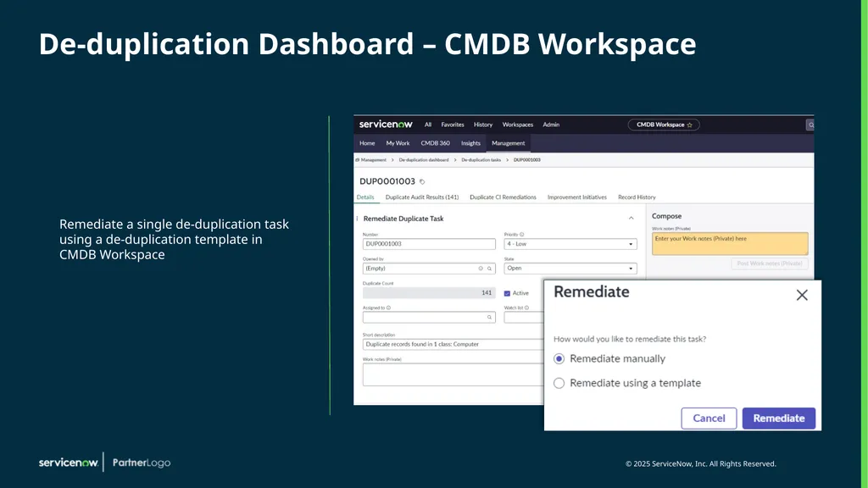Screen dimensions: 868x488
Task: Click the info icon next to Priority label
Action: pyautogui.click(x=521, y=235)
